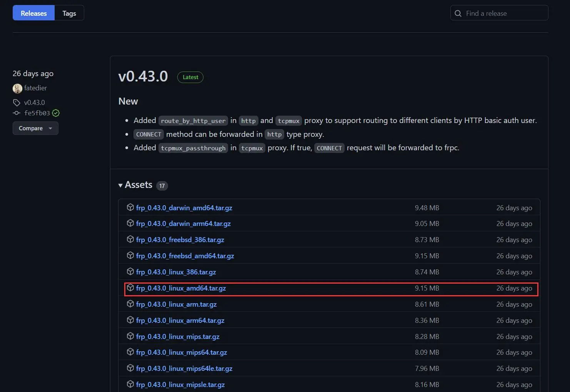570x392 pixels.
Task: Open the Compare dropdown
Action: point(35,128)
